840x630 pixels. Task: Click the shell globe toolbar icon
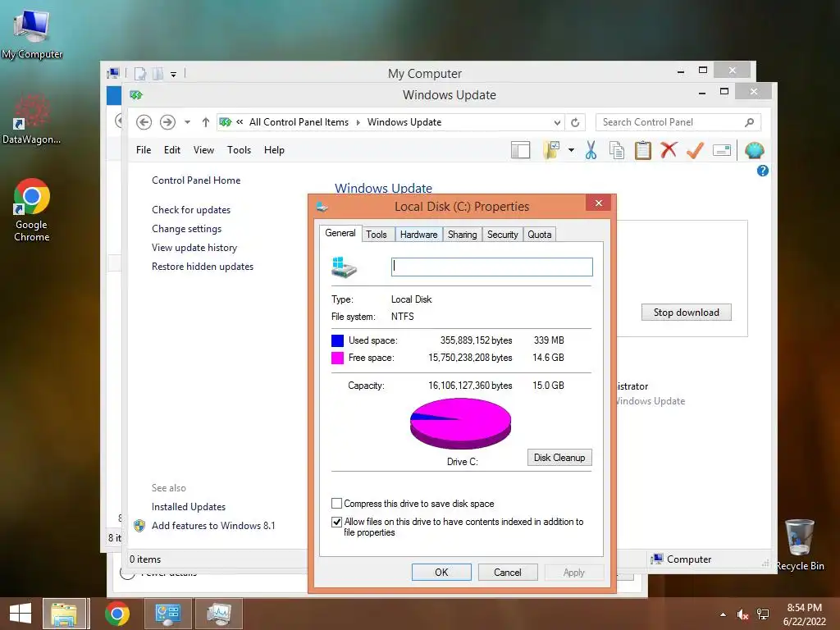point(755,151)
